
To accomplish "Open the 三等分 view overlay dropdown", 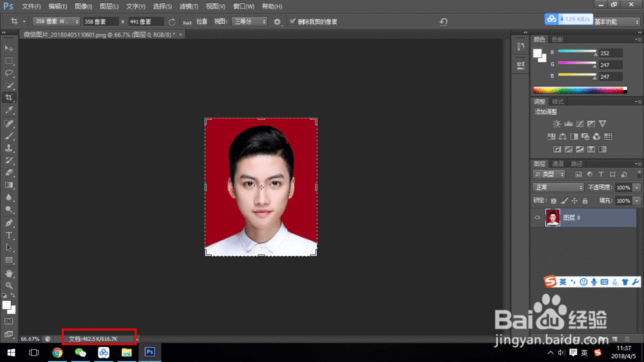I will pyautogui.click(x=249, y=21).
